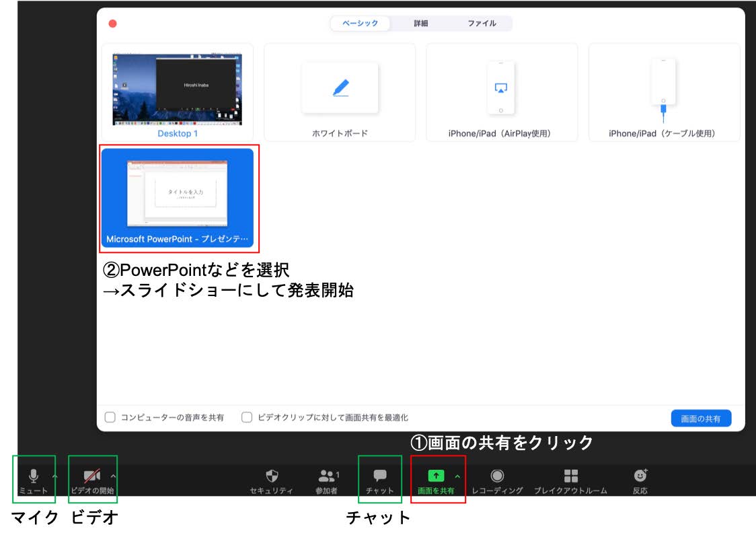Open the Reactions smiley icon
This screenshot has height=537, width=756.
coord(640,475)
